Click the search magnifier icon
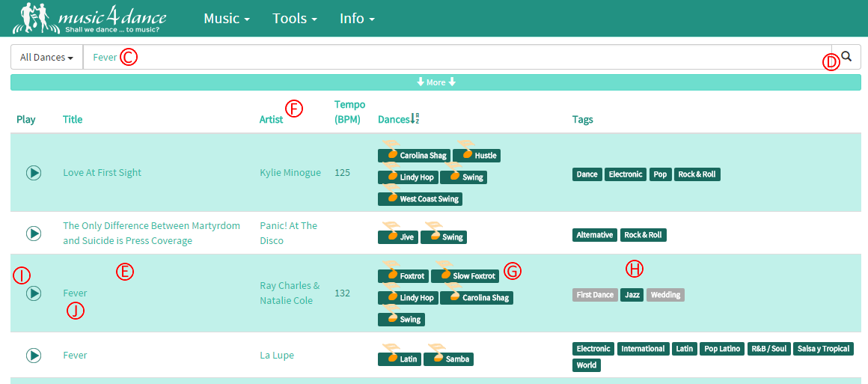Screen dimensions: 868x384 coord(846,57)
